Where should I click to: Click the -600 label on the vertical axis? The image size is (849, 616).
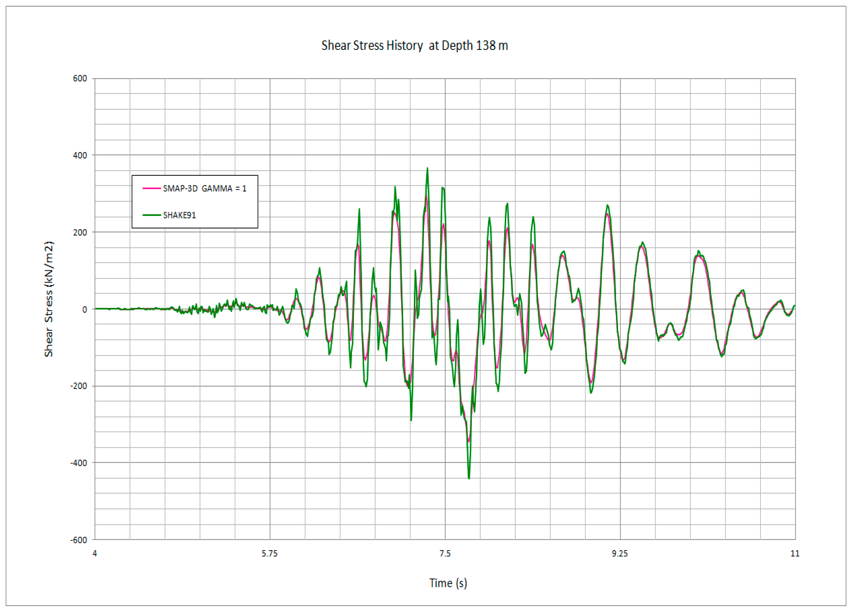79,540
